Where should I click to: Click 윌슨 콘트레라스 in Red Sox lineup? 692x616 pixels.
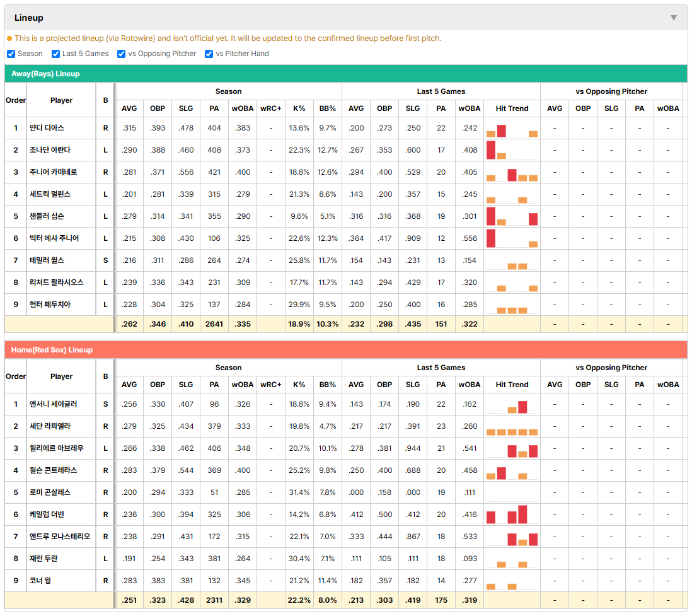click(54, 470)
